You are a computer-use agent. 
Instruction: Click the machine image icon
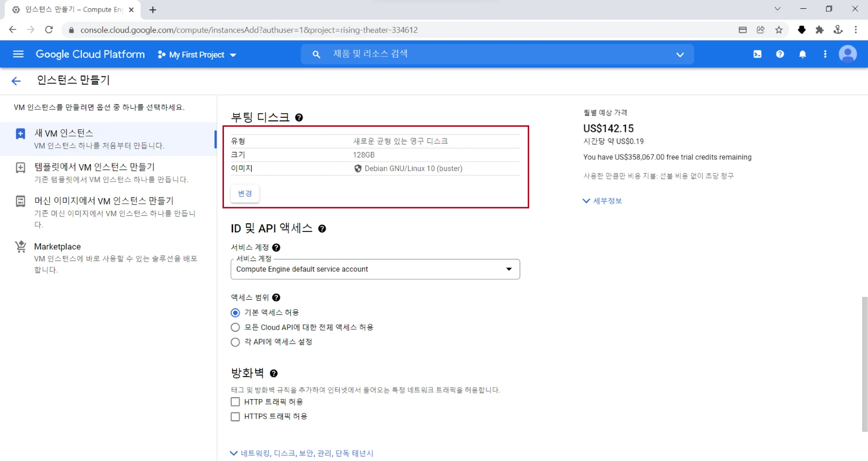click(x=20, y=201)
